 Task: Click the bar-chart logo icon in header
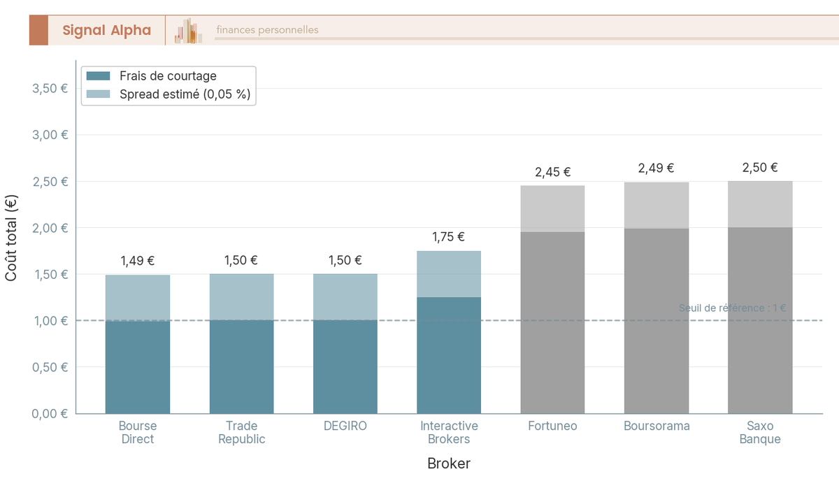pyautogui.click(x=188, y=31)
